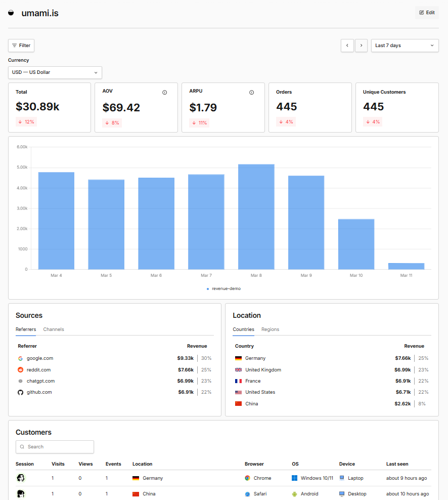Go to the previous date period
448x500 pixels.
point(347,46)
